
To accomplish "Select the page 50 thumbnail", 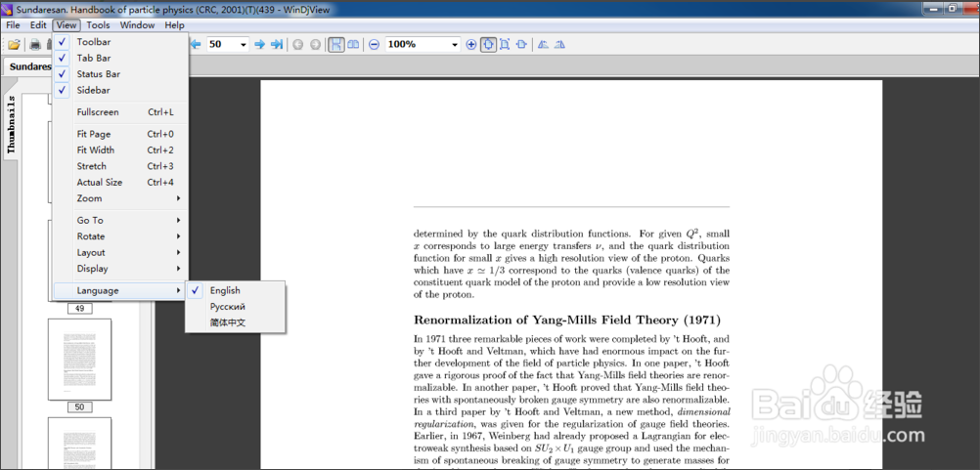I will point(80,360).
